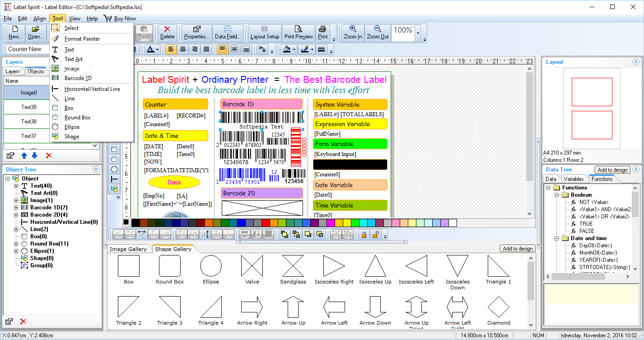The image size is (644, 340).
Task: Open the Align menu
Action: coord(40,19)
